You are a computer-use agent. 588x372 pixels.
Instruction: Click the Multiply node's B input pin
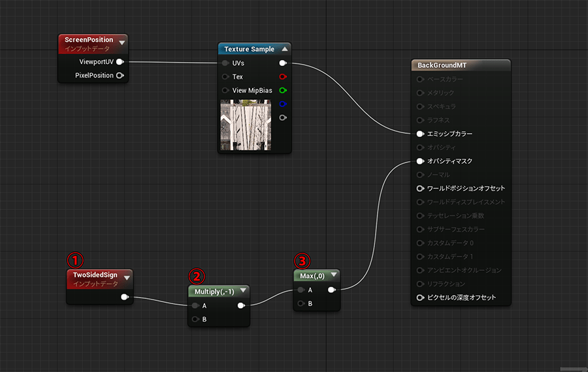pyautogui.click(x=195, y=319)
